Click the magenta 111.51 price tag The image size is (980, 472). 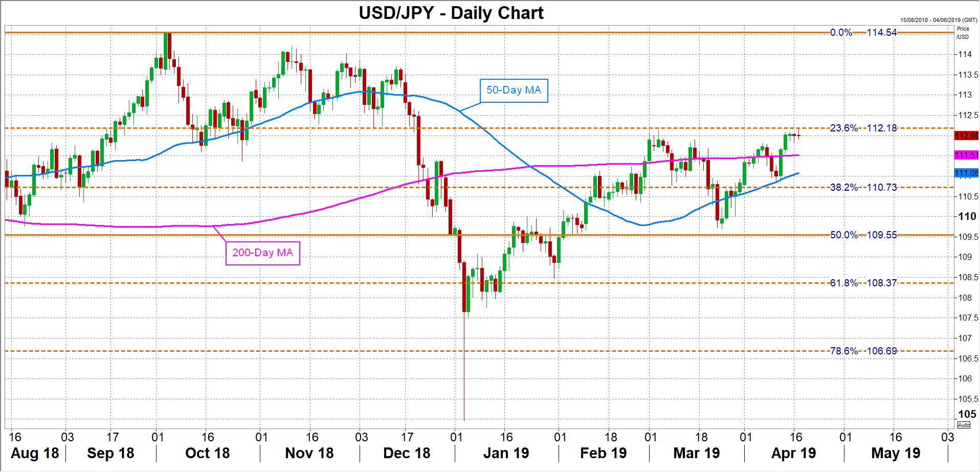coord(967,155)
